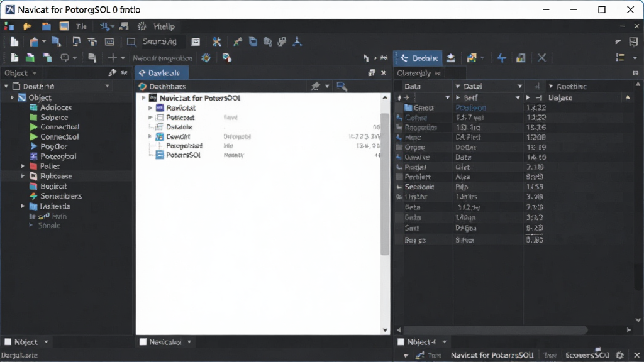Image resolution: width=644 pixels, height=362 pixels.
Task: Select the Poteqebal item in the Object tree
Action: (58, 156)
